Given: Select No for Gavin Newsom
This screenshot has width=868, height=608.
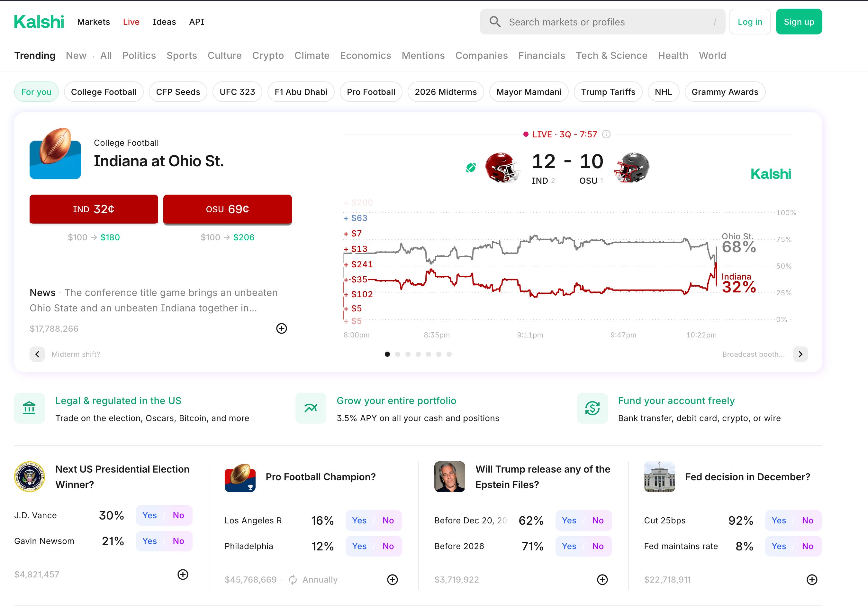Looking at the screenshot, I should (x=178, y=541).
